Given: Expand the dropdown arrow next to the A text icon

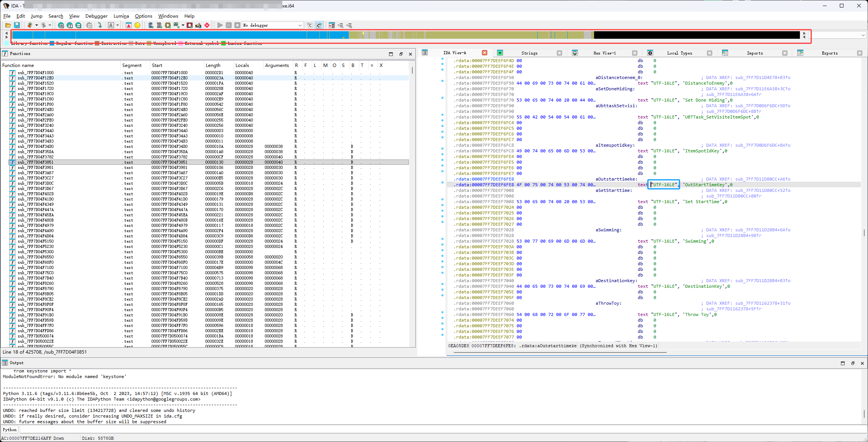Looking at the screenshot, I should 117,25.
